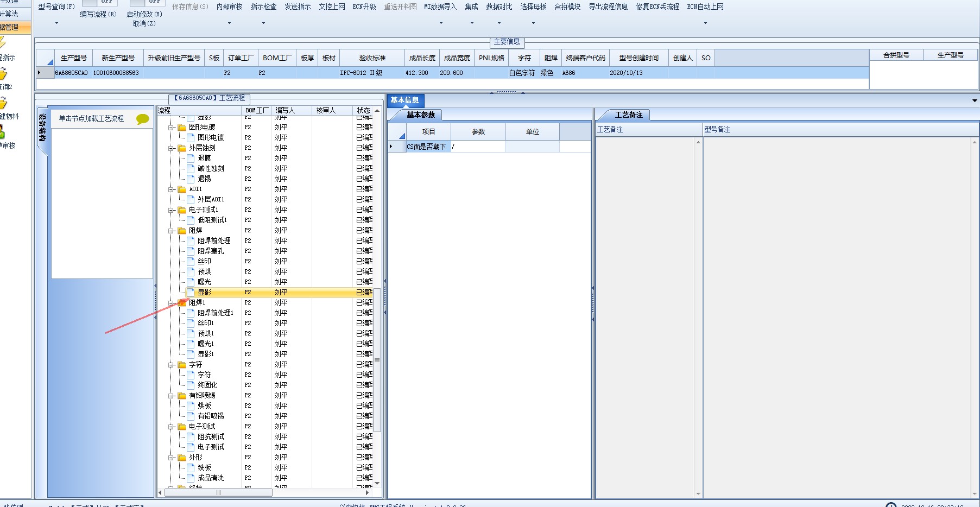This screenshot has height=507, width=980.
Task: Collapse the 字符 folder tree node
Action: [171, 365]
